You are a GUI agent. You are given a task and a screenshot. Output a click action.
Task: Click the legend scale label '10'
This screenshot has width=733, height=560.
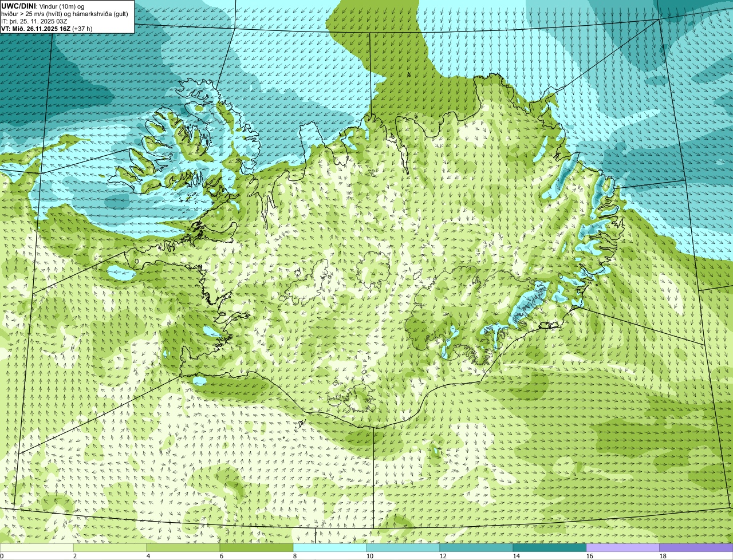pyautogui.click(x=370, y=556)
